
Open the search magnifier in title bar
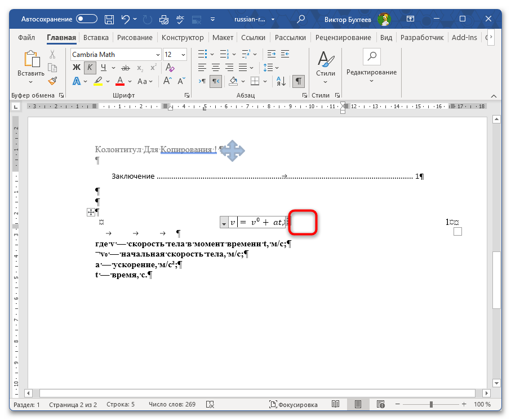tap(301, 19)
